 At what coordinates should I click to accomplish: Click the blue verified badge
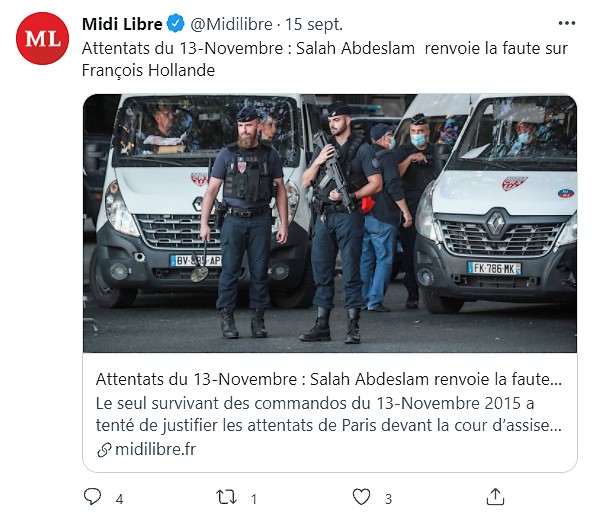[x=176, y=24]
